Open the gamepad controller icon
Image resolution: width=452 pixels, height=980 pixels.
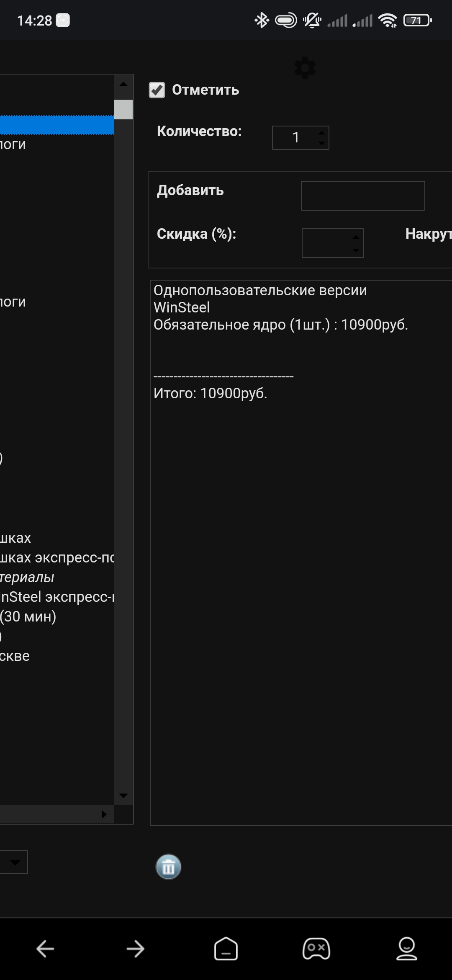click(316, 949)
